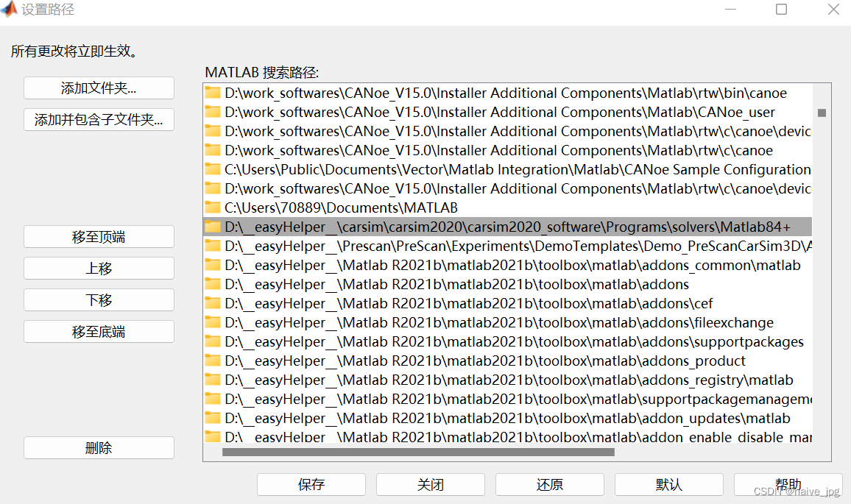851x504 pixels.
Task: Select toolbox\matlab\addons_common\matlab path
Action: pyautogui.click(x=507, y=265)
